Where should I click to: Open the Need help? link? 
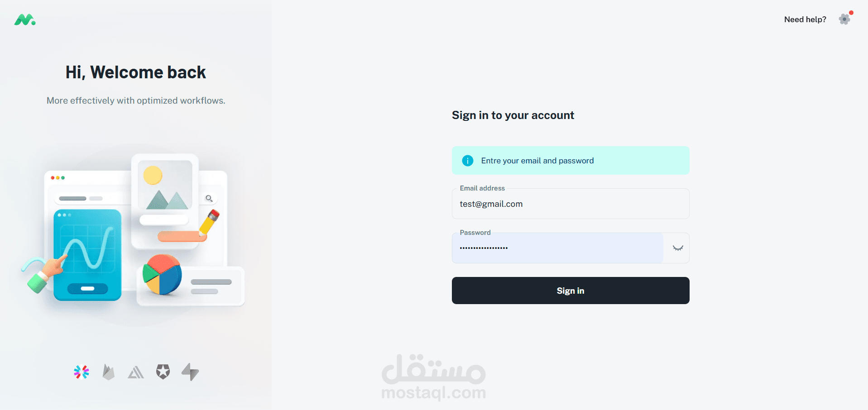tap(805, 19)
